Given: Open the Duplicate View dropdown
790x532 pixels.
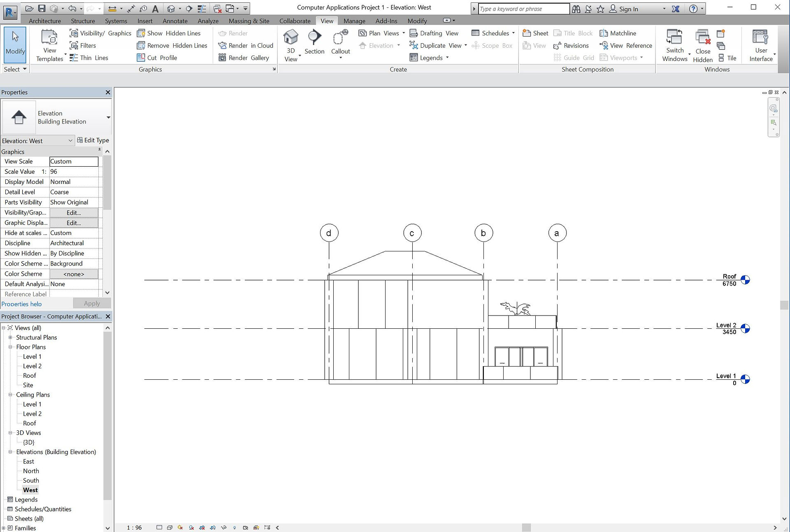Looking at the screenshot, I should (x=466, y=45).
